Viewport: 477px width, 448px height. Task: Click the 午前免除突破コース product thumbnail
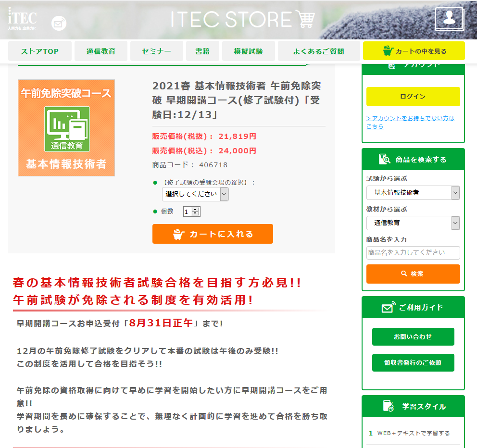tap(66, 128)
